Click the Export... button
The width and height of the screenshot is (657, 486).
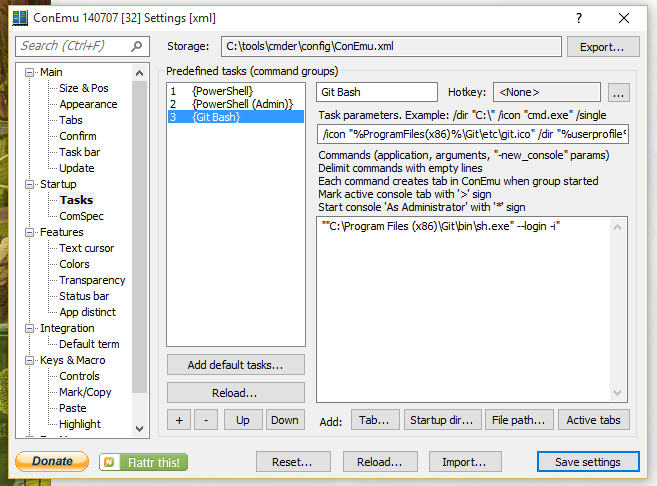pos(603,47)
